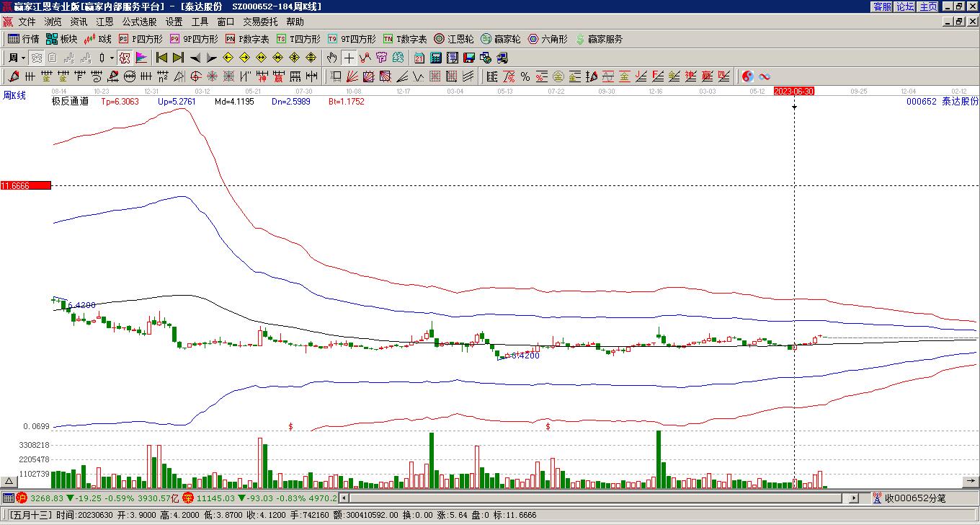Open the 月 period dropdown
The image size is (980, 525).
click(x=16, y=58)
